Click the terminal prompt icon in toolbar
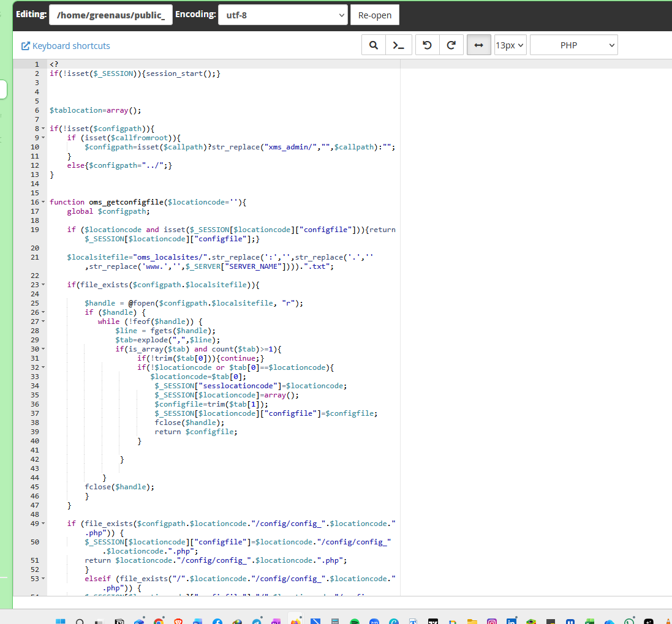672x624 pixels. [x=399, y=45]
